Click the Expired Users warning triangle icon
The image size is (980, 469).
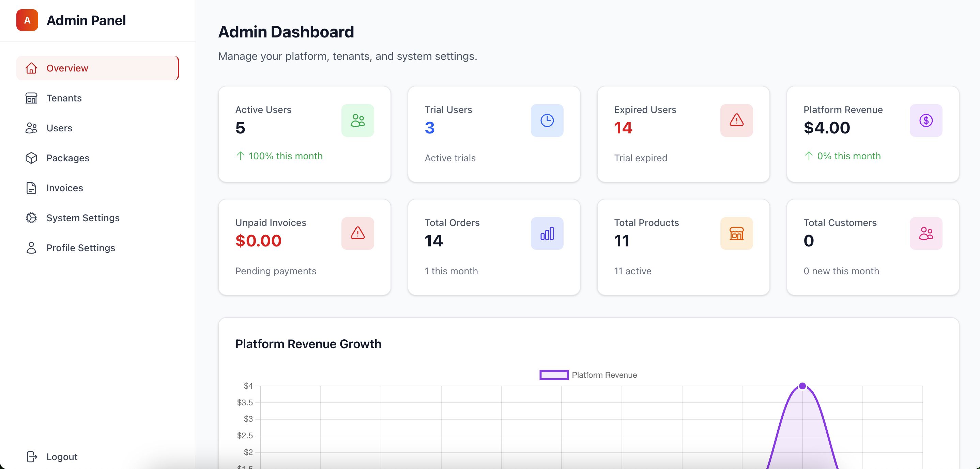coord(736,120)
